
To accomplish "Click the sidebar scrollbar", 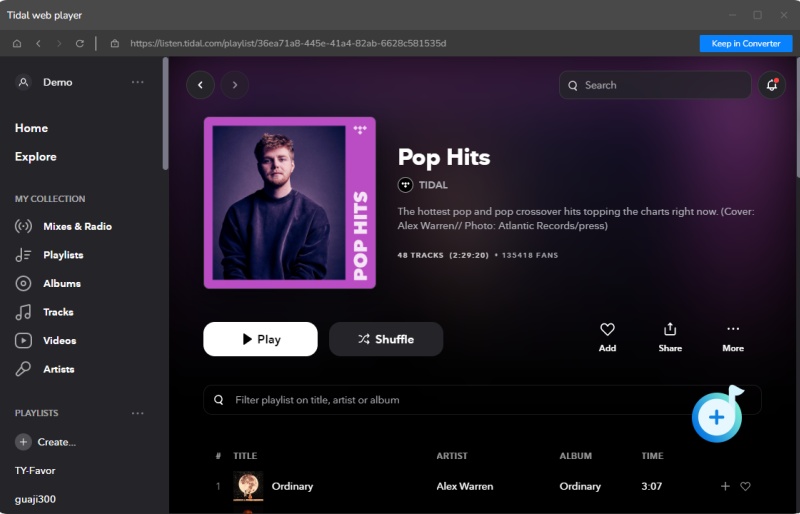I will point(165,113).
